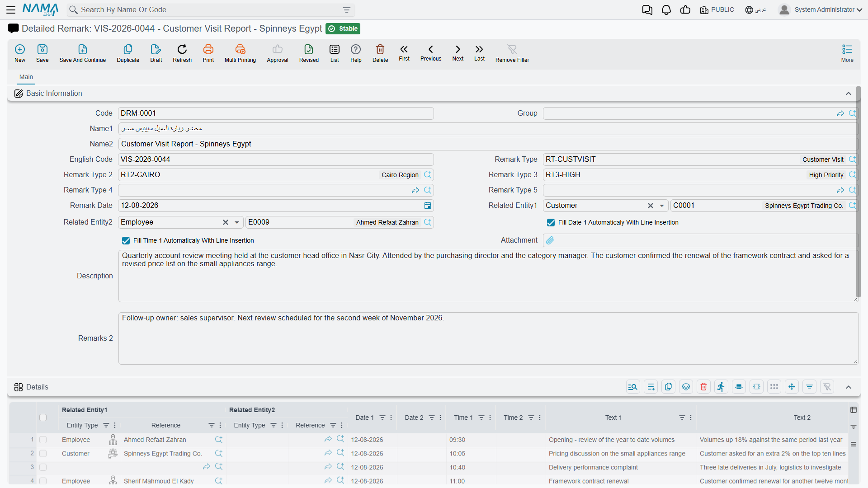Refresh the remark form
868x488 pixels.
tap(182, 53)
